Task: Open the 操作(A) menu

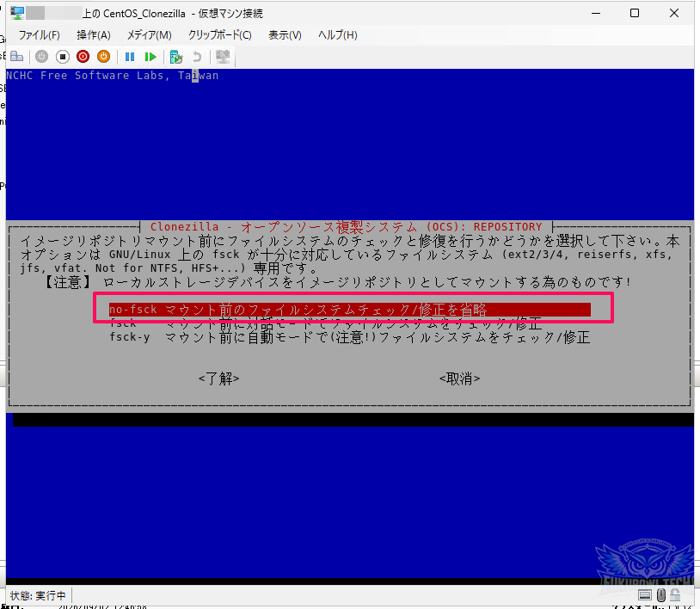Action: click(93, 34)
